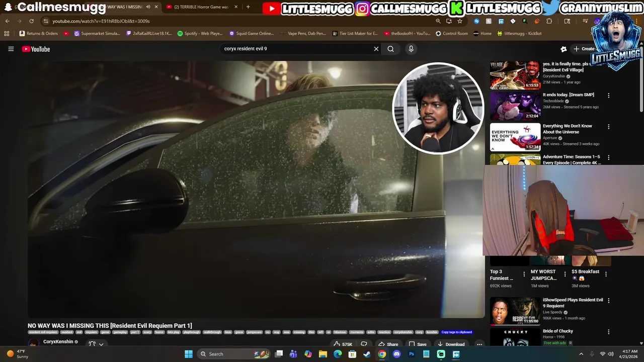Go back using the browser back arrow
The height and width of the screenshot is (362, 644).
[7, 21]
